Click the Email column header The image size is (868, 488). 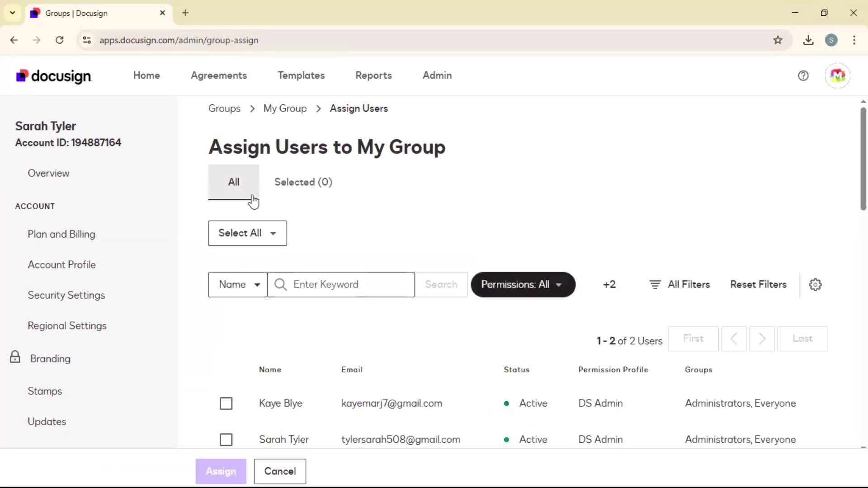pos(352,370)
